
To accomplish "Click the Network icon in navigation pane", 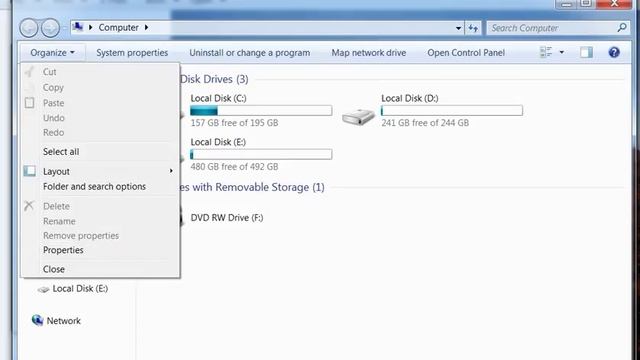I will (37, 320).
